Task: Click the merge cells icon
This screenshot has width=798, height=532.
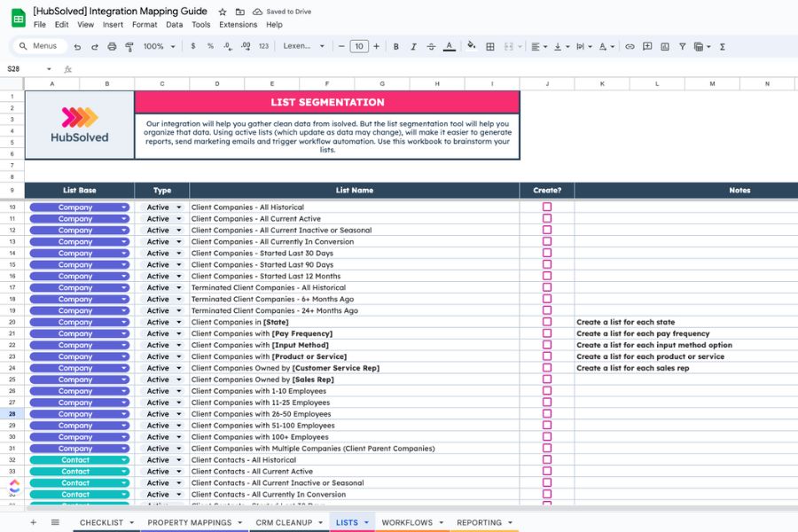Action: click(508, 46)
